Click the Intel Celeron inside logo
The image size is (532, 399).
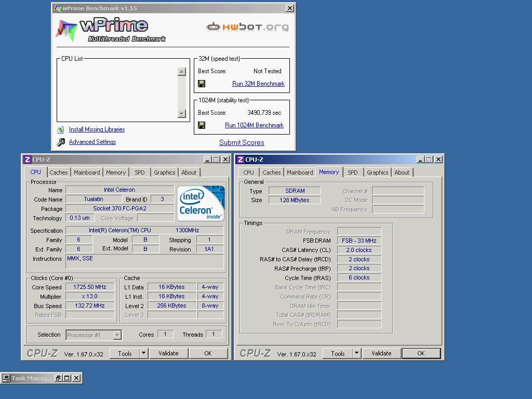coord(201,203)
